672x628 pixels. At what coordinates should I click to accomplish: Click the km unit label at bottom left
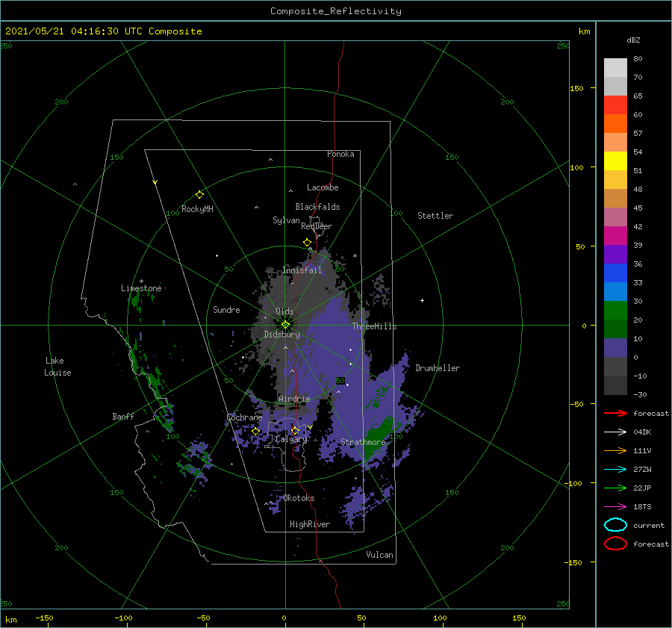pos(11,620)
